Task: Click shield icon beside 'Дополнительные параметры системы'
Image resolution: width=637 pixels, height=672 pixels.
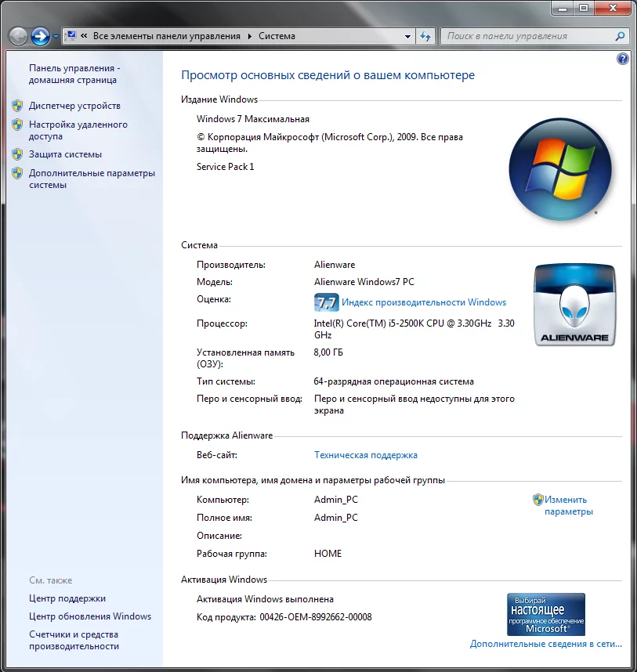Action: pyautogui.click(x=17, y=173)
